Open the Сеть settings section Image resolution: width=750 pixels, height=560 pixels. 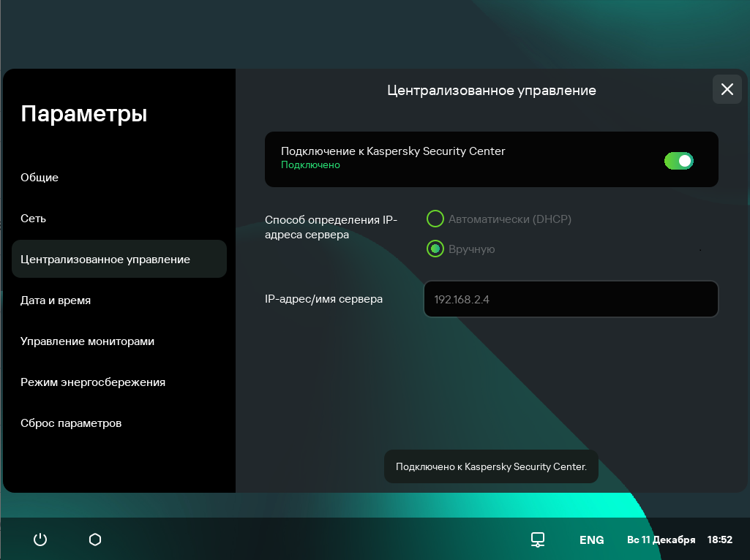pos(33,219)
